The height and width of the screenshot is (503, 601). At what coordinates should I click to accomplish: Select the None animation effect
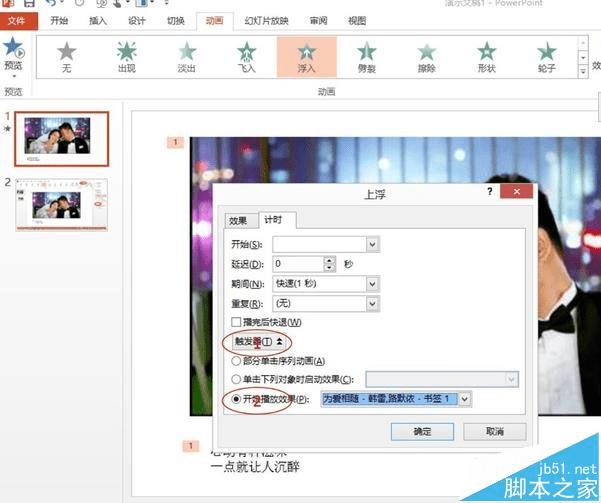(x=66, y=57)
